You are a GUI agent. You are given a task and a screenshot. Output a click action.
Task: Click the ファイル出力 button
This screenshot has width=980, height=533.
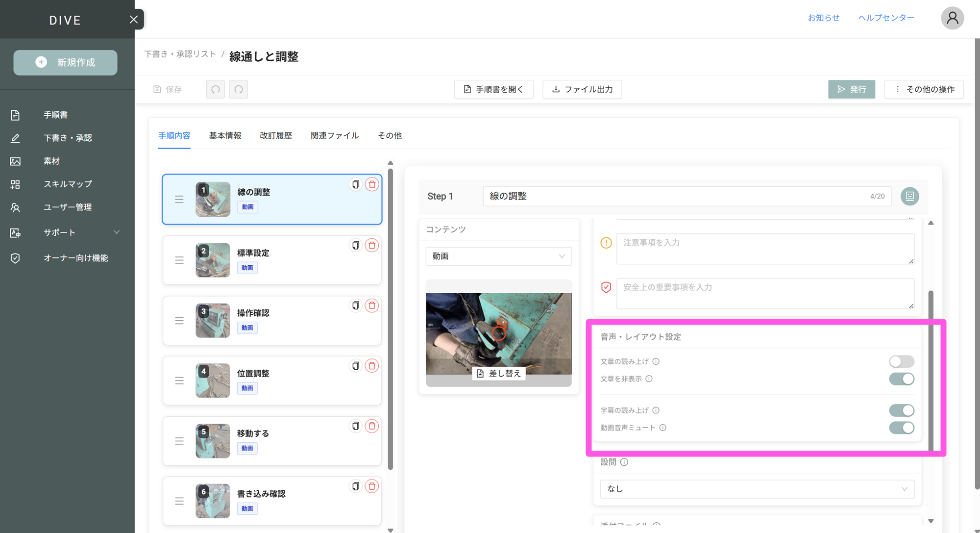pyautogui.click(x=582, y=89)
